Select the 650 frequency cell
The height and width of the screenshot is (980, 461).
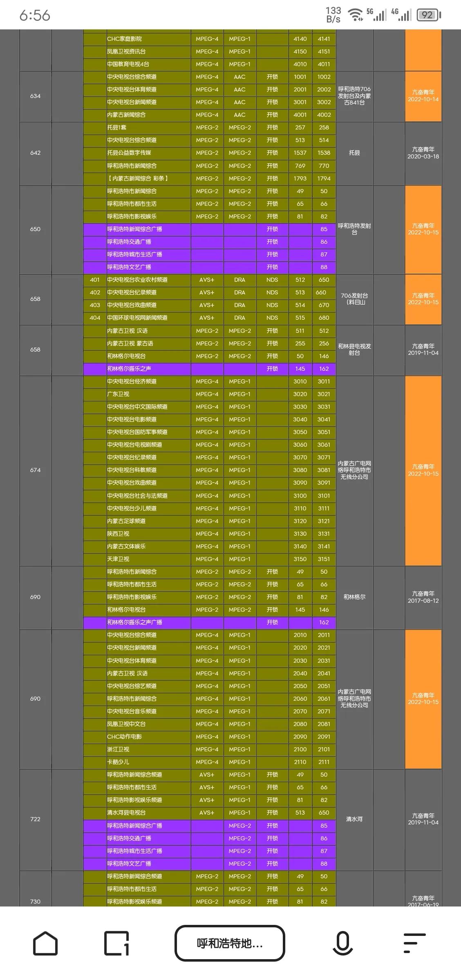(35, 229)
